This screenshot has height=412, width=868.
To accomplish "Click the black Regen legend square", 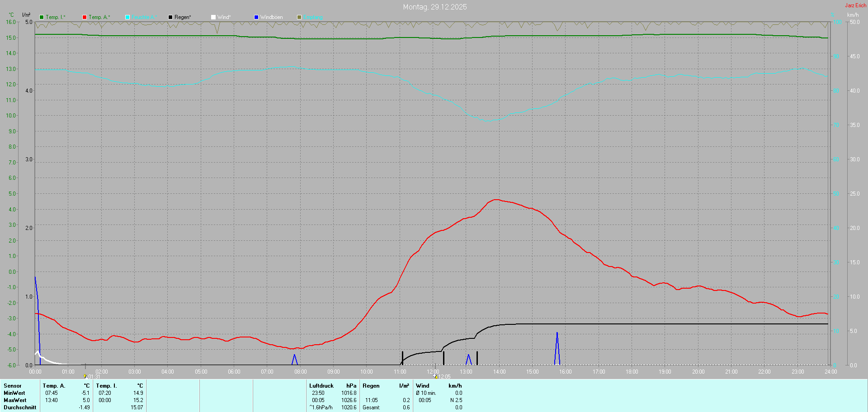I will tap(170, 17).
